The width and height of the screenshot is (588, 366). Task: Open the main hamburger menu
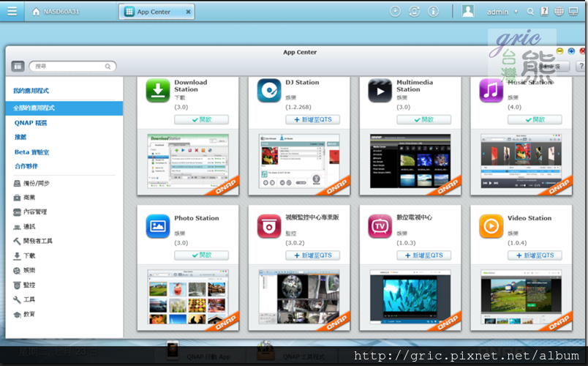pos(12,11)
